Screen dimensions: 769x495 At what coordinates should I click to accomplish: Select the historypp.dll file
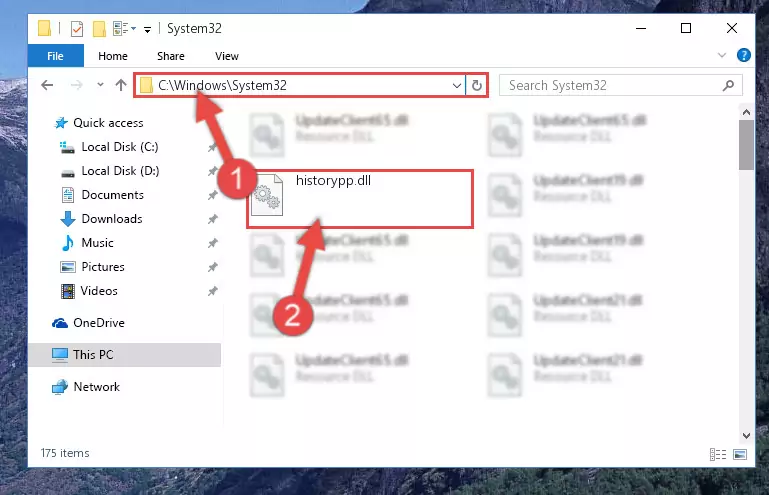360,199
